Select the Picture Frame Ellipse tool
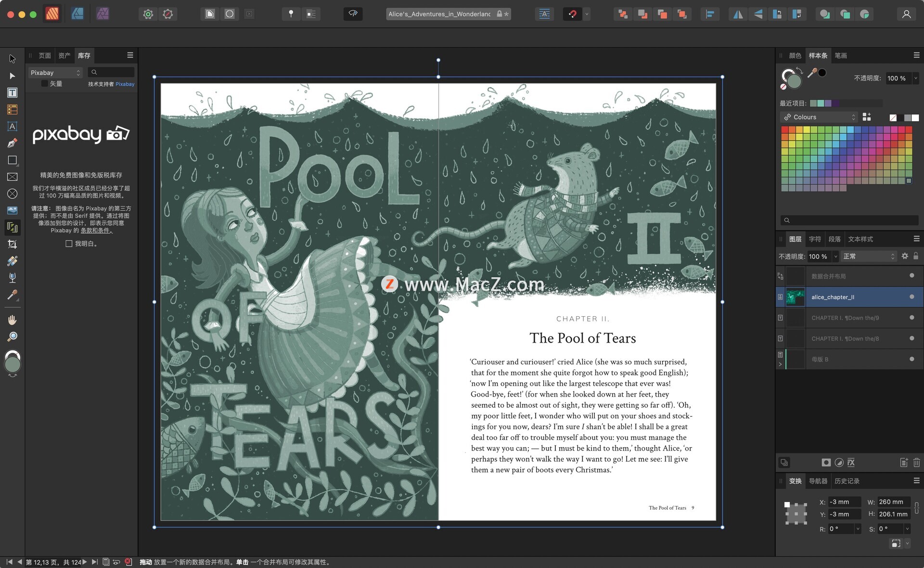The height and width of the screenshot is (568, 924). pos(13,194)
